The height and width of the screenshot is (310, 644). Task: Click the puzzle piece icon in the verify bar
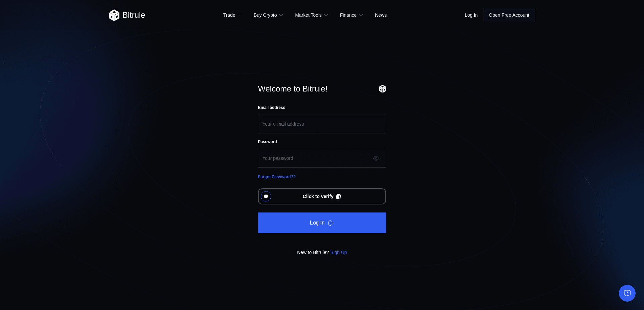(x=338, y=197)
